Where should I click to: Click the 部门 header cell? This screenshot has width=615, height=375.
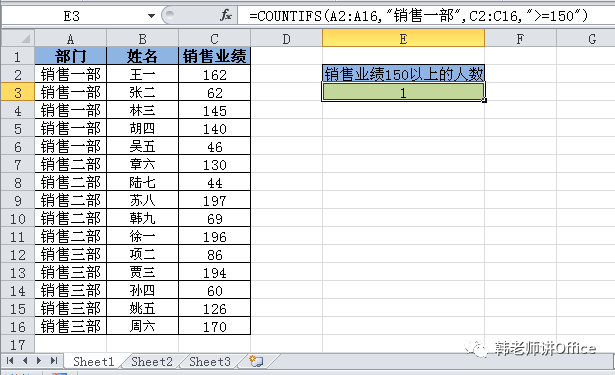[x=71, y=56]
